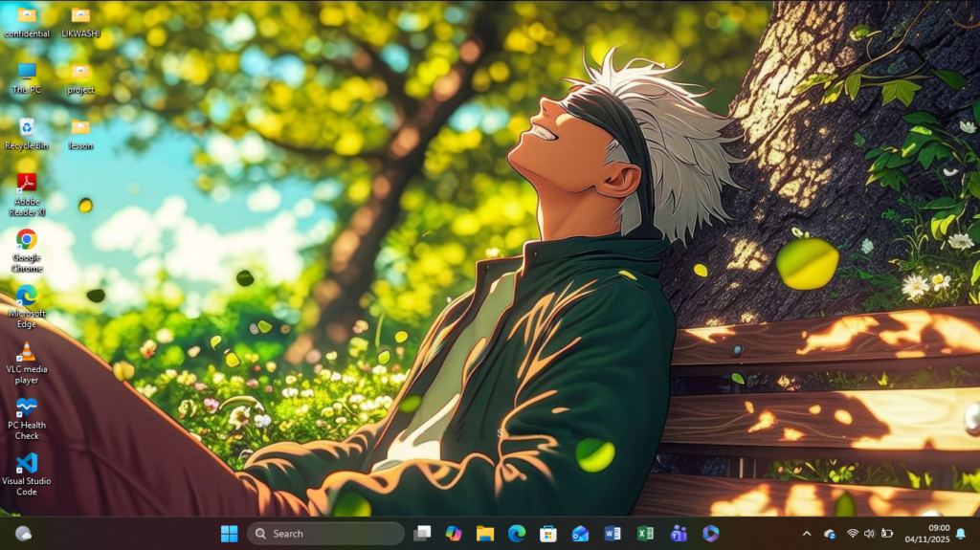Select the project folder icon

click(80, 77)
